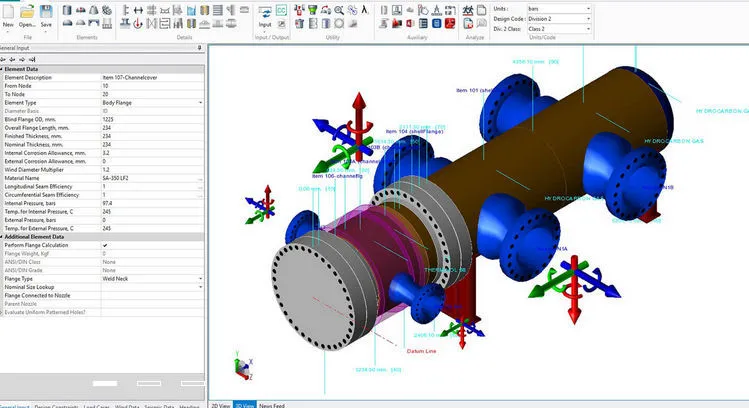Image resolution: width=749 pixels, height=408 pixels.
Task: Expand the Div. 2 Class dropdown
Action: pyautogui.click(x=587, y=28)
